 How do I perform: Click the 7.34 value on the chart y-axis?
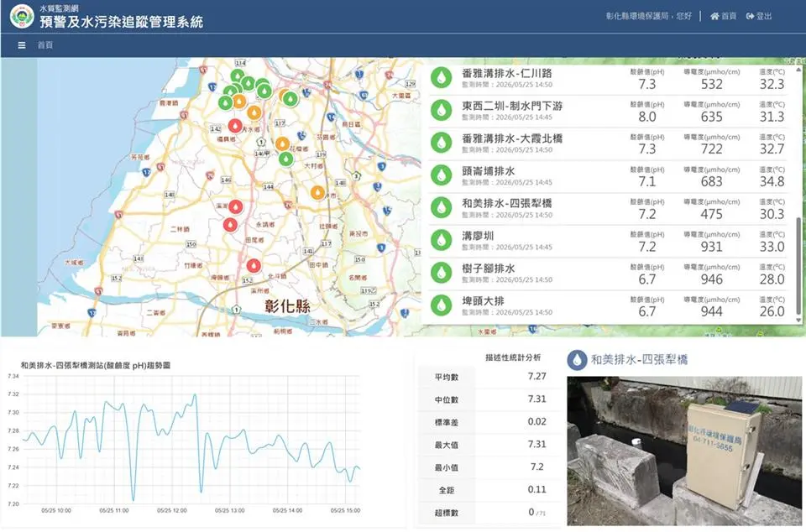point(13,377)
